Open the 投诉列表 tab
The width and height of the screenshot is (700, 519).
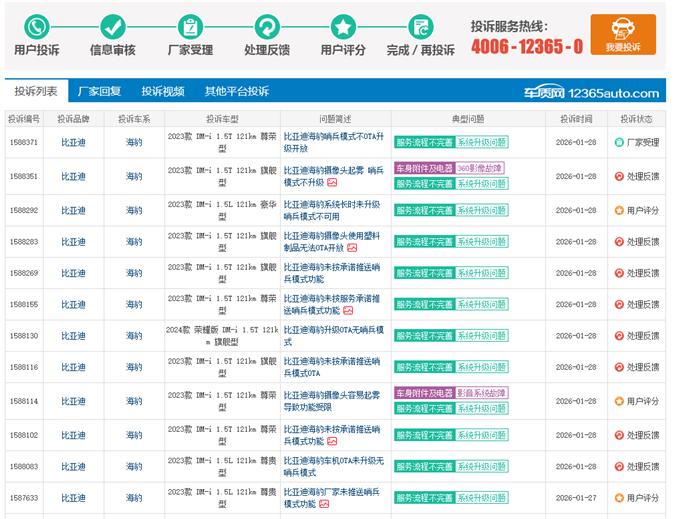(x=35, y=91)
